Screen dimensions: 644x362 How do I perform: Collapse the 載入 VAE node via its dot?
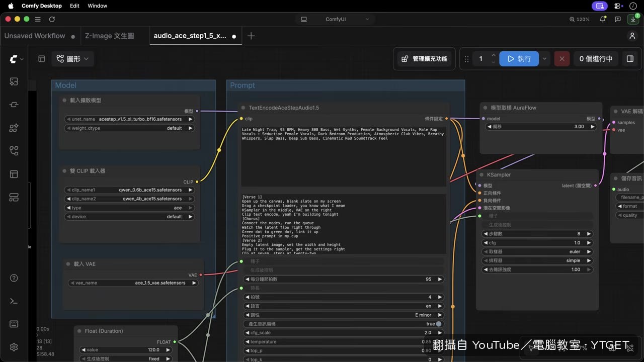click(x=68, y=264)
